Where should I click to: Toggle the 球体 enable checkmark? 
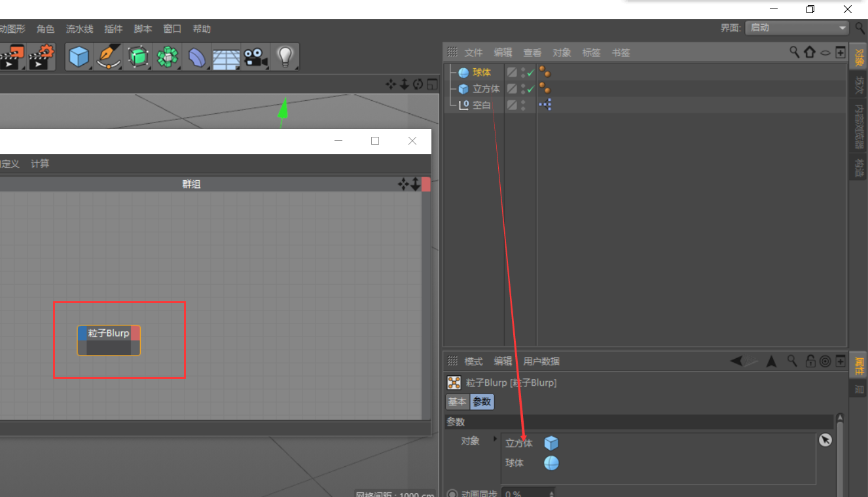tap(531, 72)
